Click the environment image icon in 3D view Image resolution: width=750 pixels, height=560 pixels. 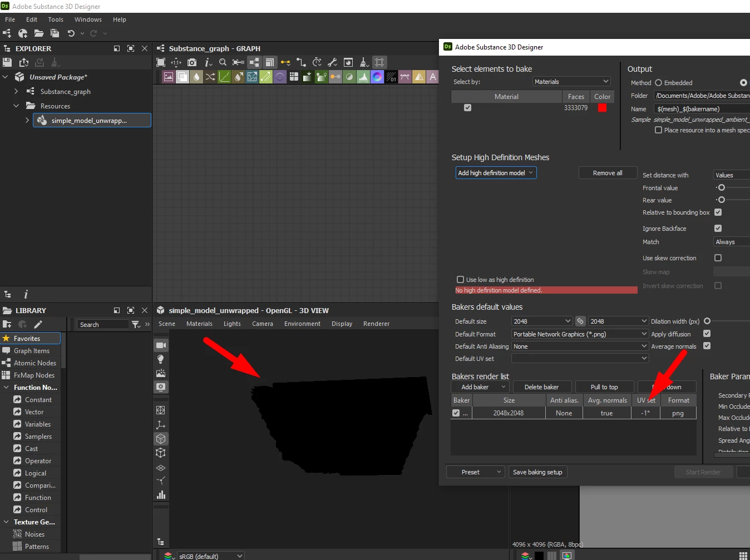[x=161, y=373]
